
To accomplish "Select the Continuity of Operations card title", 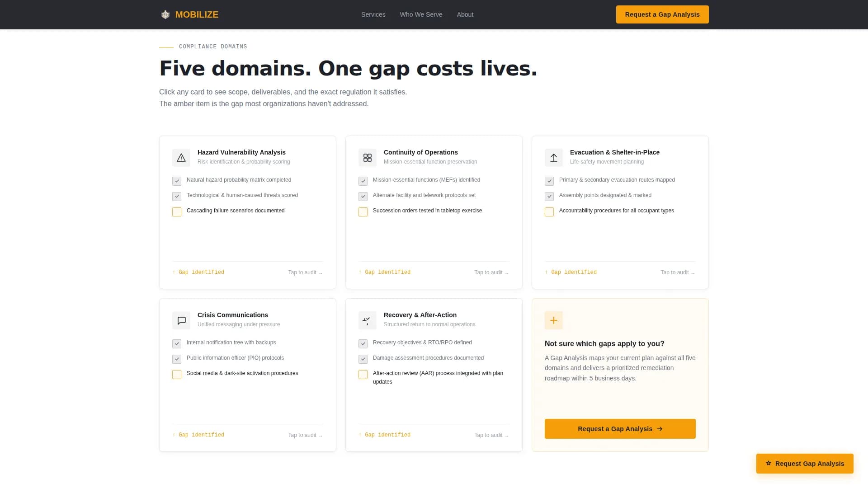I will pyautogui.click(x=420, y=152).
